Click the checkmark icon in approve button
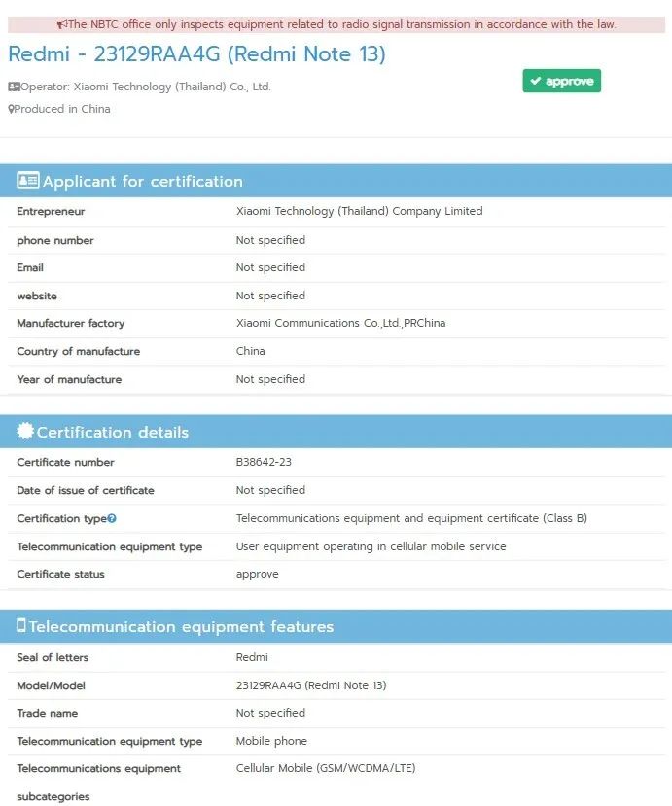 (x=536, y=81)
